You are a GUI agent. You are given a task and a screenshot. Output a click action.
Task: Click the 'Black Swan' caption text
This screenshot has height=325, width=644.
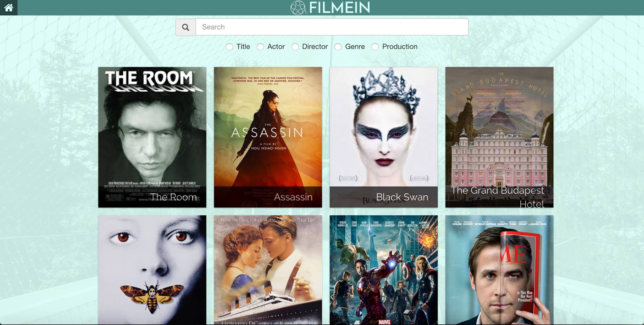402,197
